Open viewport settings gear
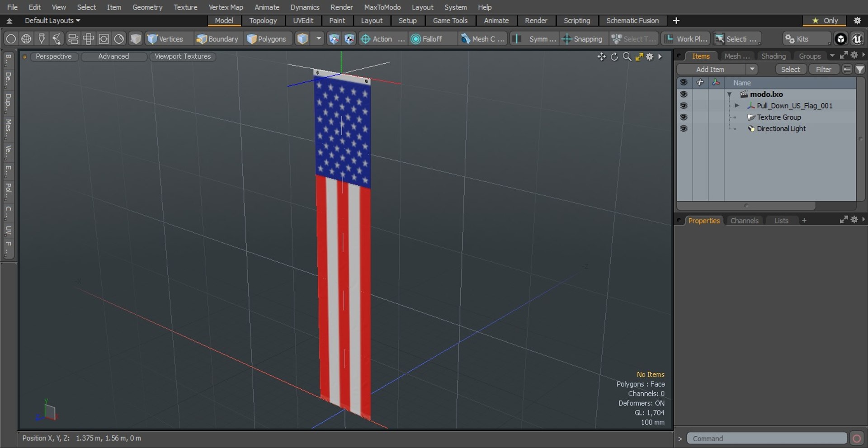Screen dimensions: 868x448 coord(650,57)
